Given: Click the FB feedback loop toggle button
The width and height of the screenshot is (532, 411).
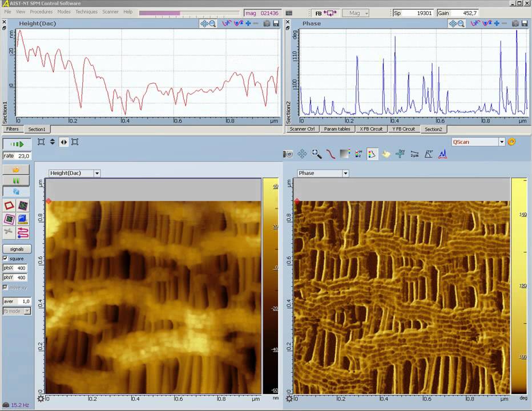Looking at the screenshot, I should click(x=325, y=13).
